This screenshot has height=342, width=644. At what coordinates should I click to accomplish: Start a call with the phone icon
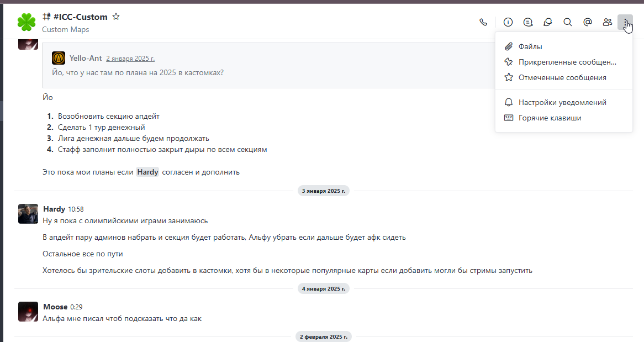tap(483, 22)
